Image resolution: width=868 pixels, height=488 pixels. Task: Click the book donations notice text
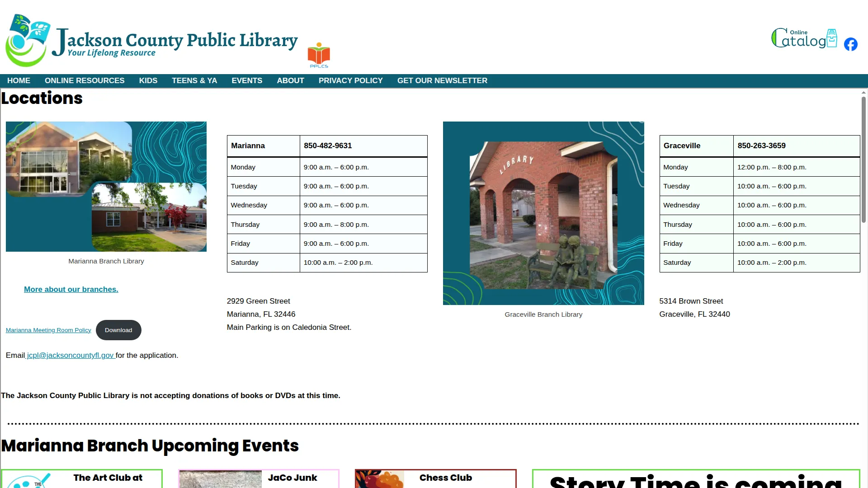(170, 395)
